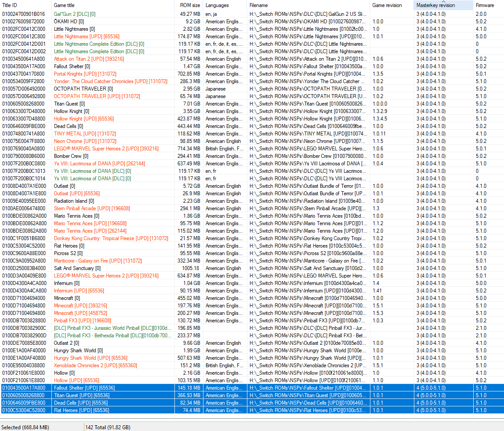Click Portal Knights [UPD] [131072]

click(x=85, y=73)
